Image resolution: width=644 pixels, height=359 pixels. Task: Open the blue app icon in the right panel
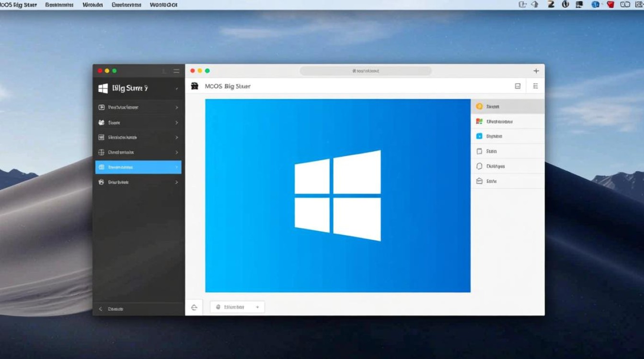click(x=479, y=135)
